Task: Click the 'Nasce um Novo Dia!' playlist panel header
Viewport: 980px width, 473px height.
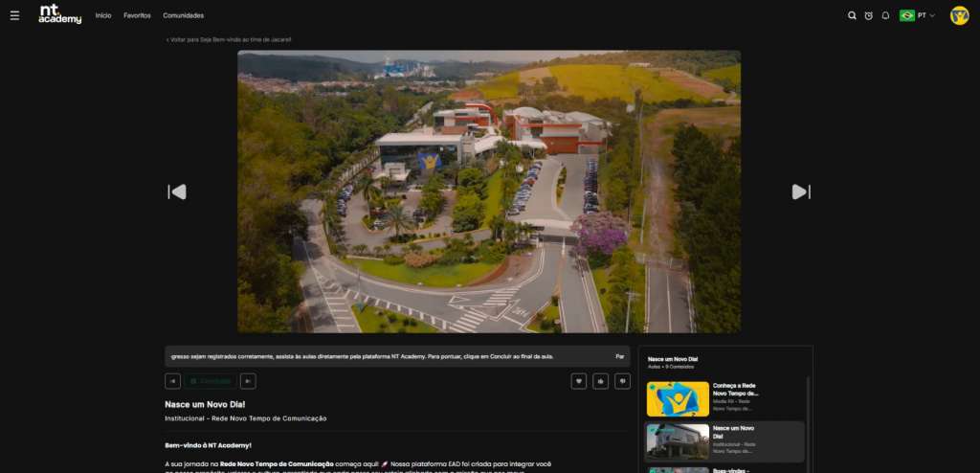Action: [x=673, y=359]
